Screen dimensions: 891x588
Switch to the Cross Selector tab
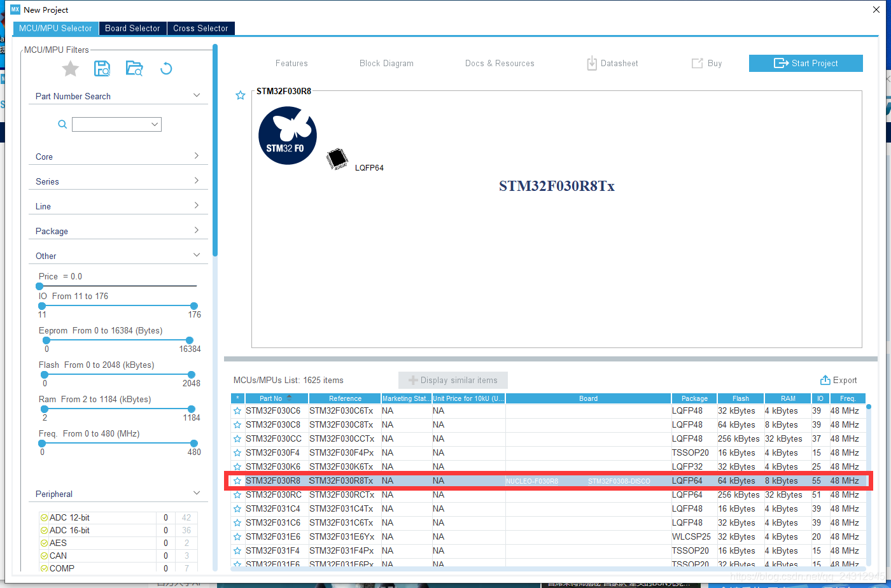point(200,28)
